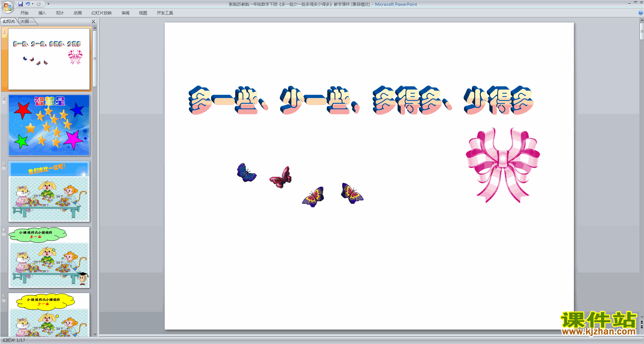Click animation star icon beside slide 4
The width and height of the screenshot is (644, 344).
click(x=4, y=234)
